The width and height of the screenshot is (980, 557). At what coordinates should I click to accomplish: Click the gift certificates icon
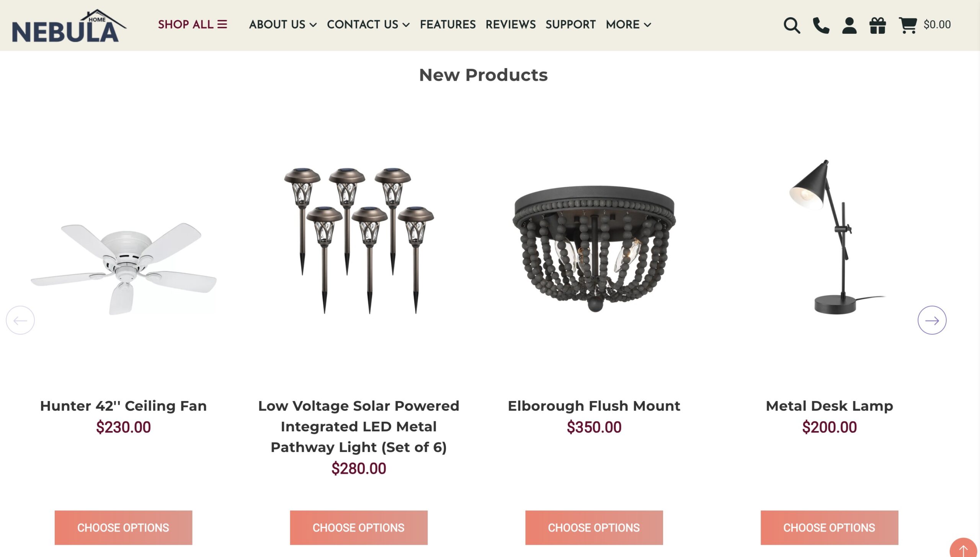[x=878, y=25]
